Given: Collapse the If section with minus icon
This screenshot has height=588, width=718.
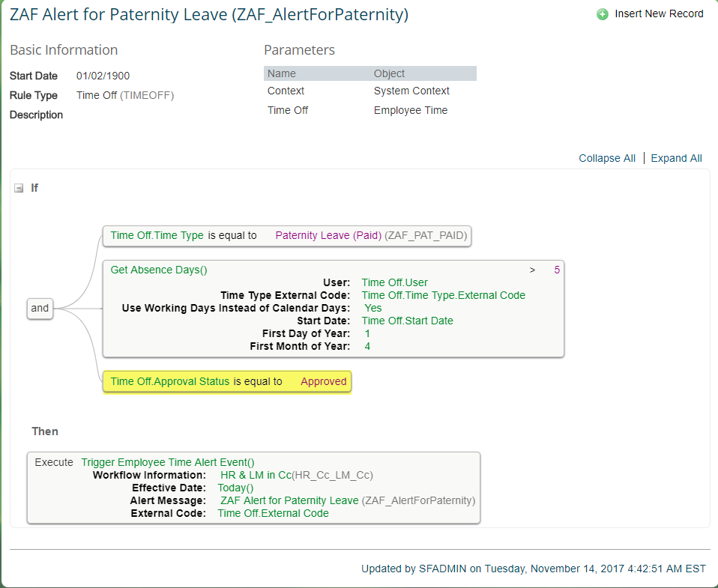Looking at the screenshot, I should (19, 188).
